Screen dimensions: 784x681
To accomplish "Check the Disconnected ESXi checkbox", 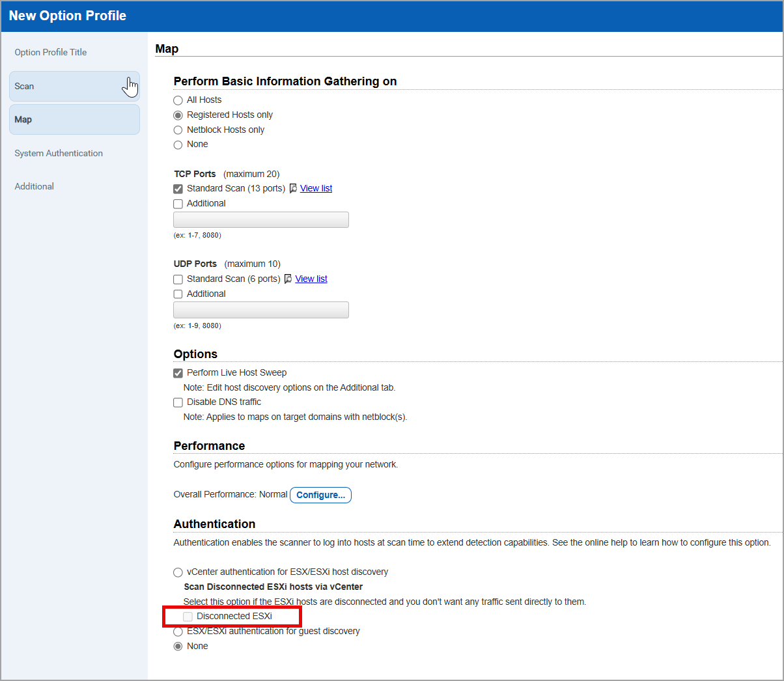I will point(188,615).
